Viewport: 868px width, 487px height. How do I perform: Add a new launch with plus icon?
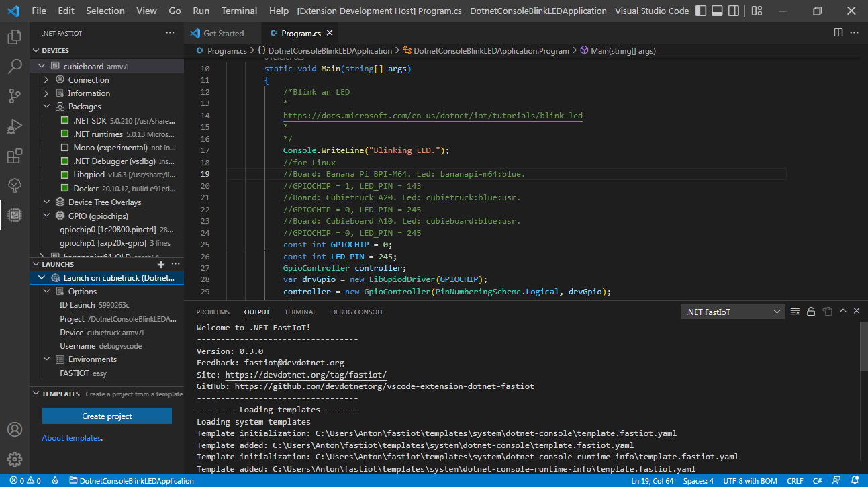click(161, 264)
